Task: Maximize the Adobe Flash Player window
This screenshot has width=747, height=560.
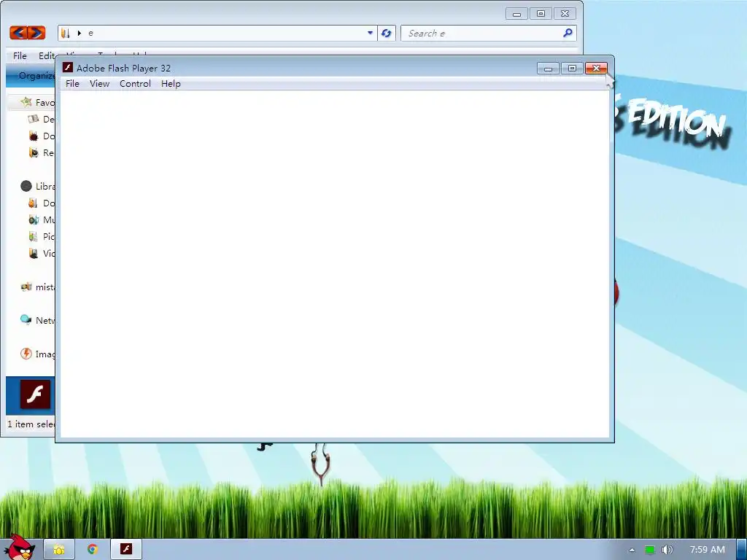Action: 572,69
